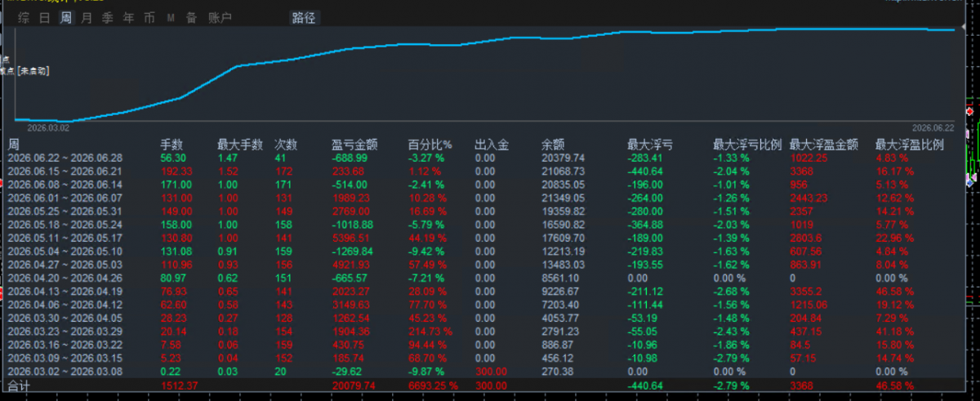Sort by 出入金 column header

point(492,145)
